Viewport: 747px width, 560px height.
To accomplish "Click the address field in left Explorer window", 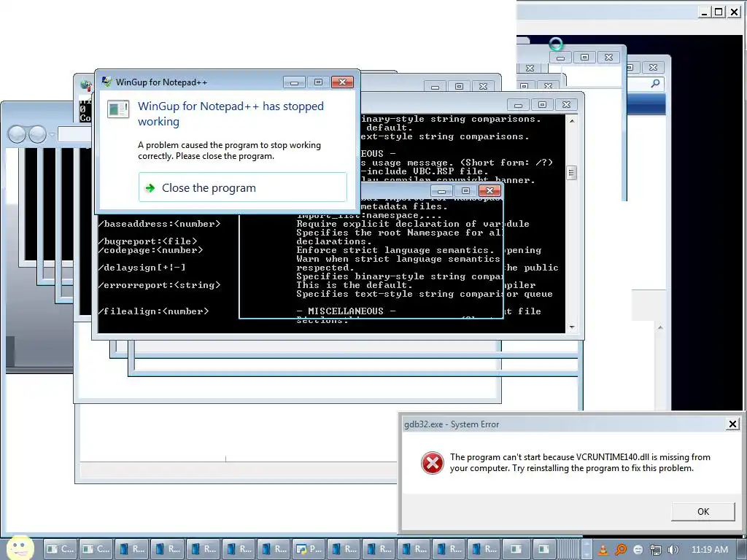I will coord(75,134).
